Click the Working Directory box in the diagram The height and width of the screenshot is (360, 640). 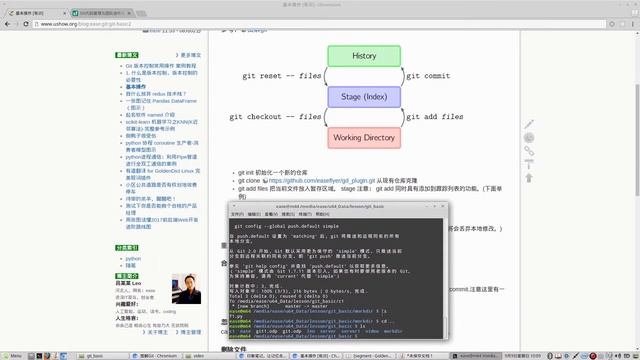364,138
